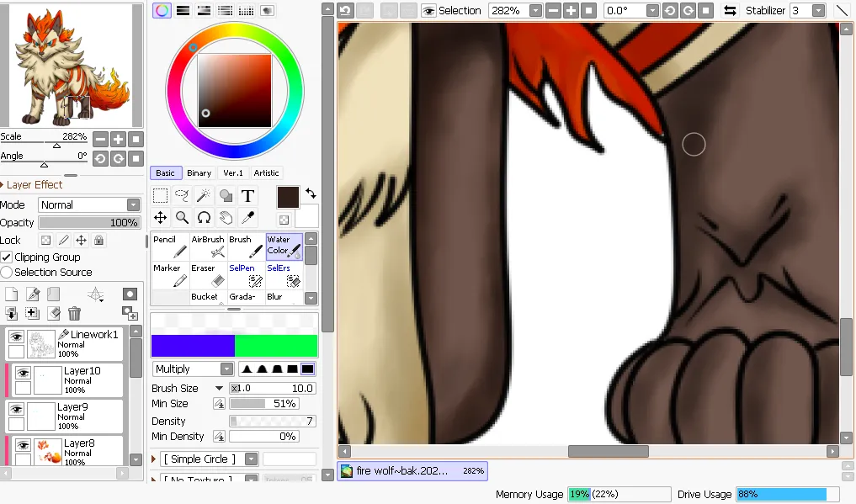
Task: Zoom in using Scale plus button
Action: pos(118,139)
